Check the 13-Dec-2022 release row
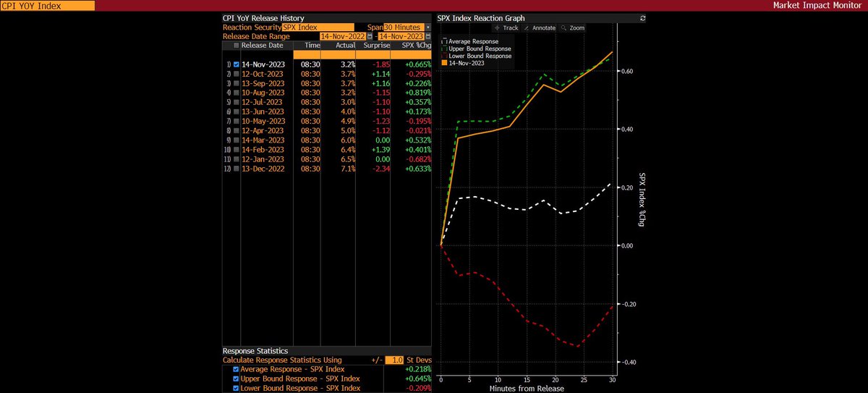The width and height of the screenshot is (868, 393). pos(237,168)
